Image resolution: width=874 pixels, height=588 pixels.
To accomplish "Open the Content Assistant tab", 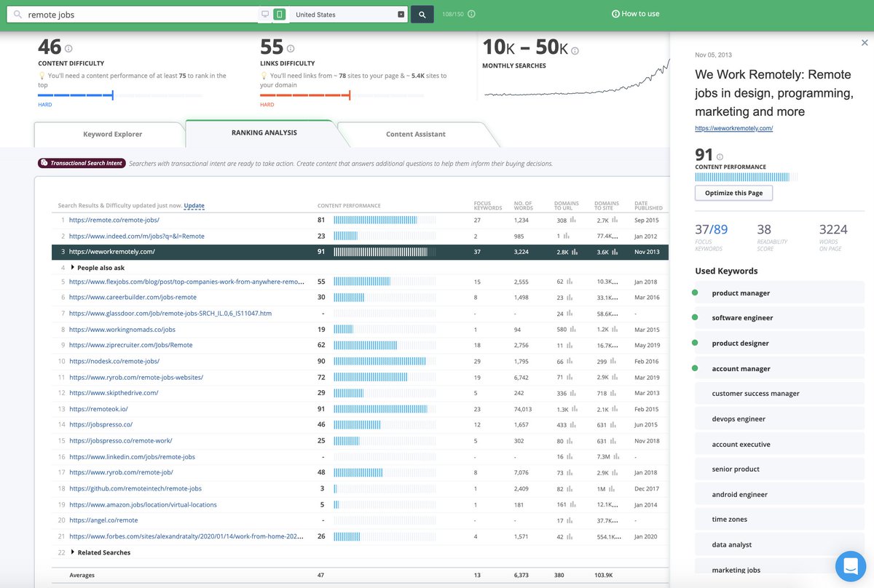I will (x=415, y=134).
